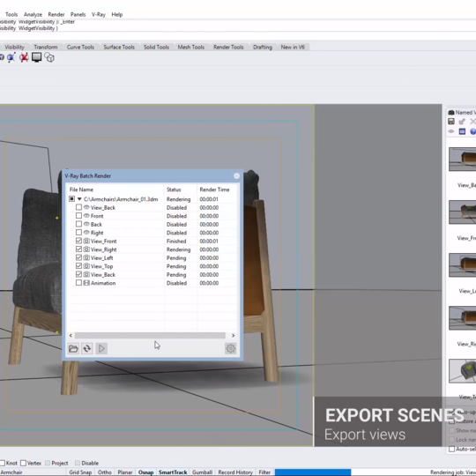The width and height of the screenshot is (476, 476).
Task: Toggle SmartTrack in status bar
Action: coord(173,472)
